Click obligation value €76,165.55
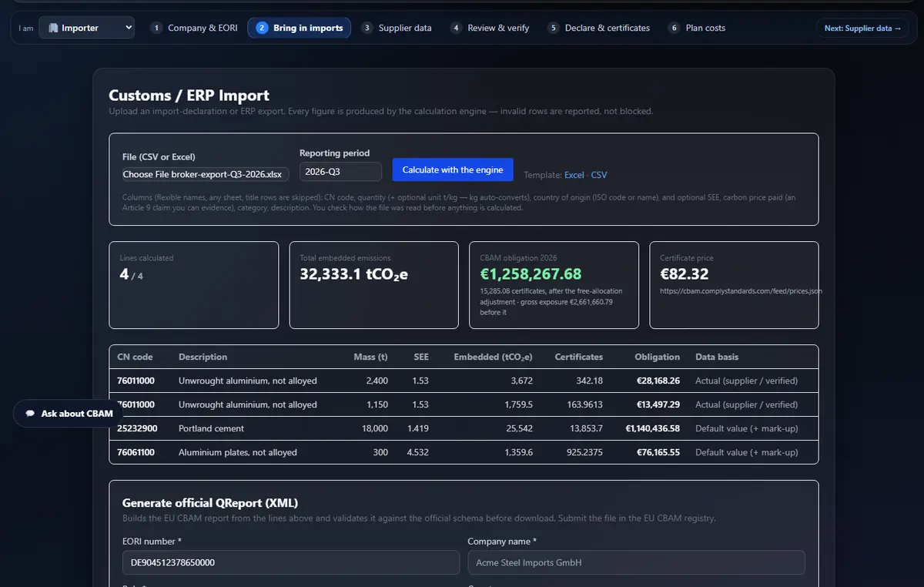 pyautogui.click(x=658, y=452)
